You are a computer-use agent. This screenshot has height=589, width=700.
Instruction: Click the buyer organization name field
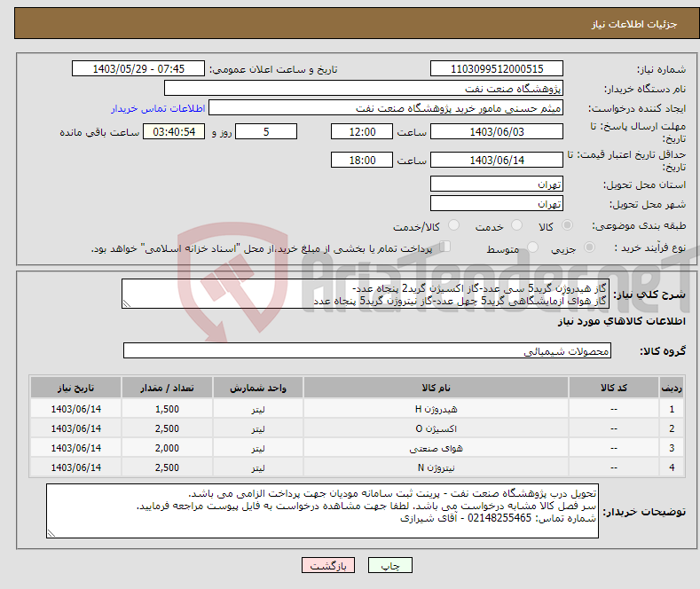[x=364, y=89]
